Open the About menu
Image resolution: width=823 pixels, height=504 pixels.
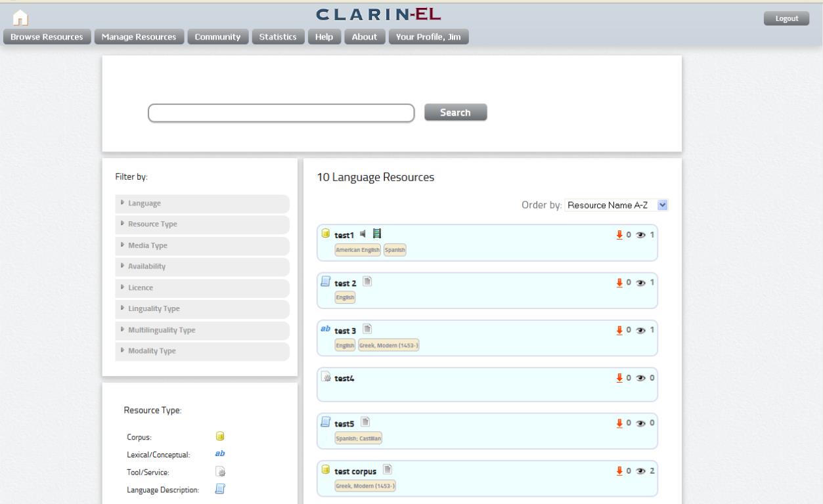tap(364, 37)
